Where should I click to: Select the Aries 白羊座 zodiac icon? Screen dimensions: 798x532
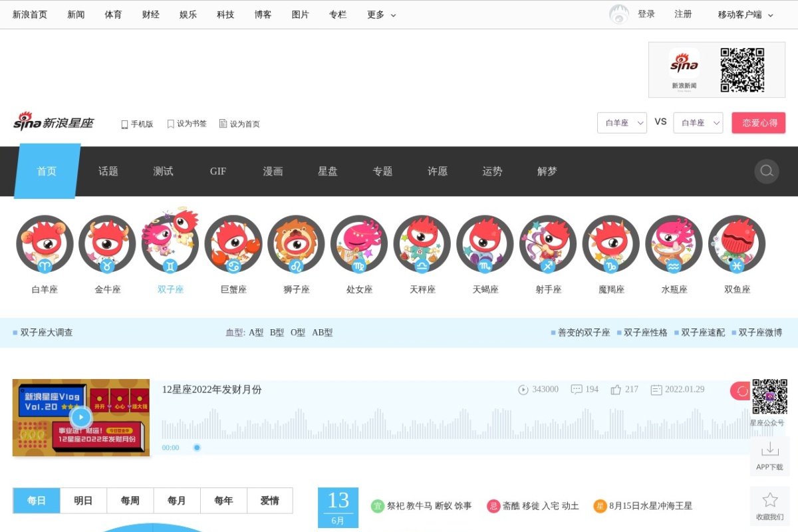[x=45, y=244]
